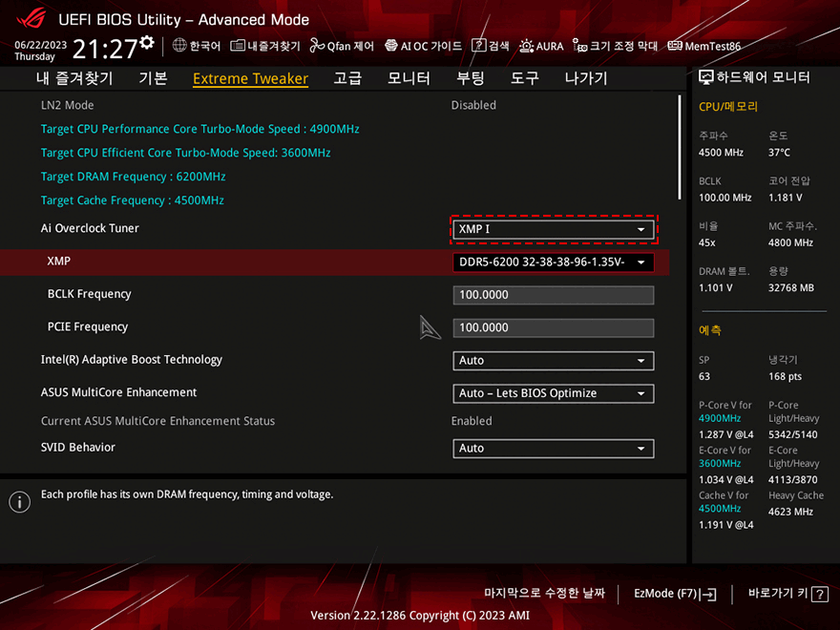Viewport: 840px width, 630px height.
Task: Switch to the 내 즐겨찾기 tab
Action: (x=74, y=78)
